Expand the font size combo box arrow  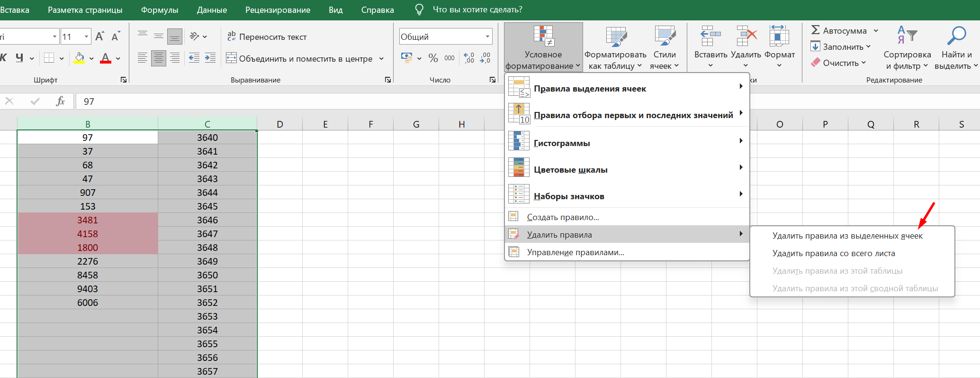86,37
